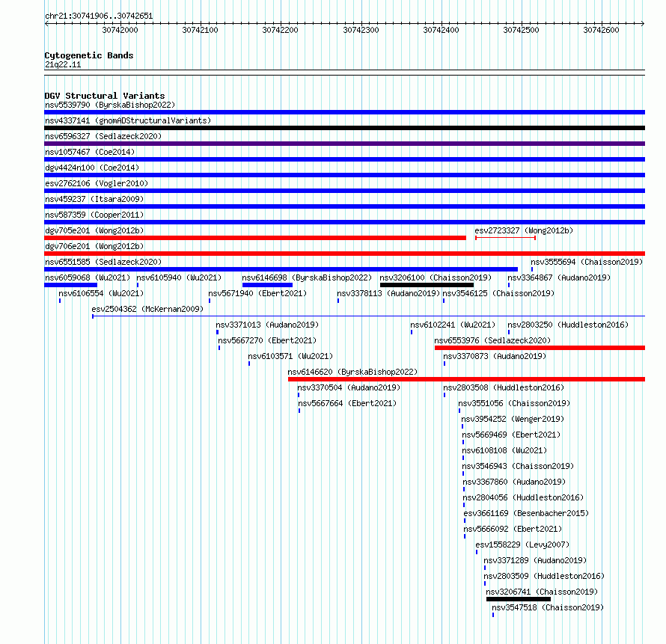Select nsv6103571 (Wu2021) label

290,356
